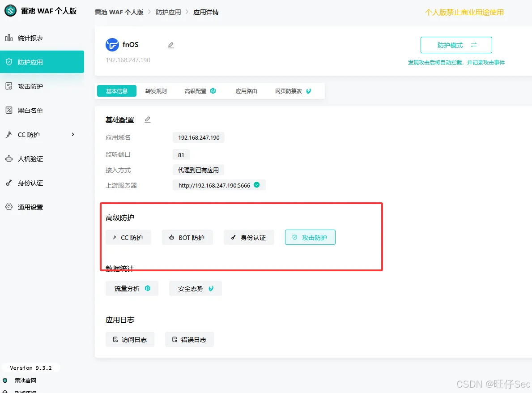Toggle the 防护模式 switch button
The height and width of the screenshot is (393, 532).
[x=456, y=45]
